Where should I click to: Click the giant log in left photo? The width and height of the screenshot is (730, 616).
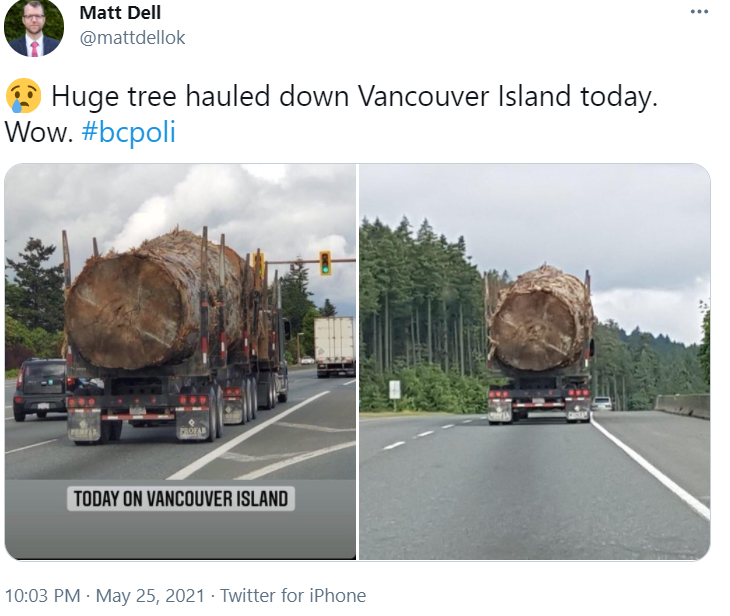pyautogui.click(x=154, y=299)
